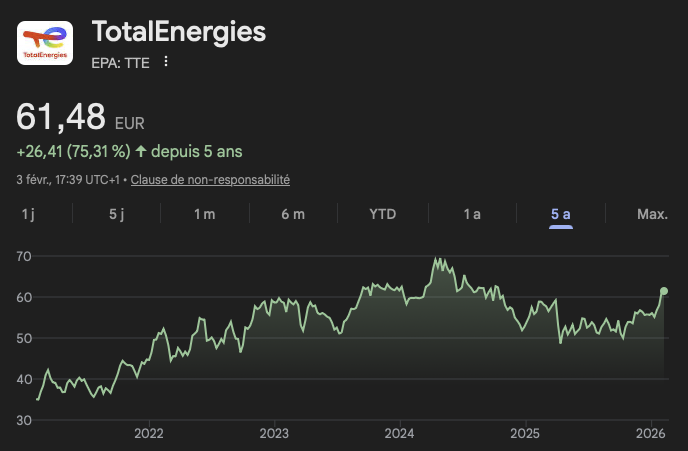The height and width of the screenshot is (451, 688).
Task: Click the 2026 x-axis label
Action: tap(651, 433)
